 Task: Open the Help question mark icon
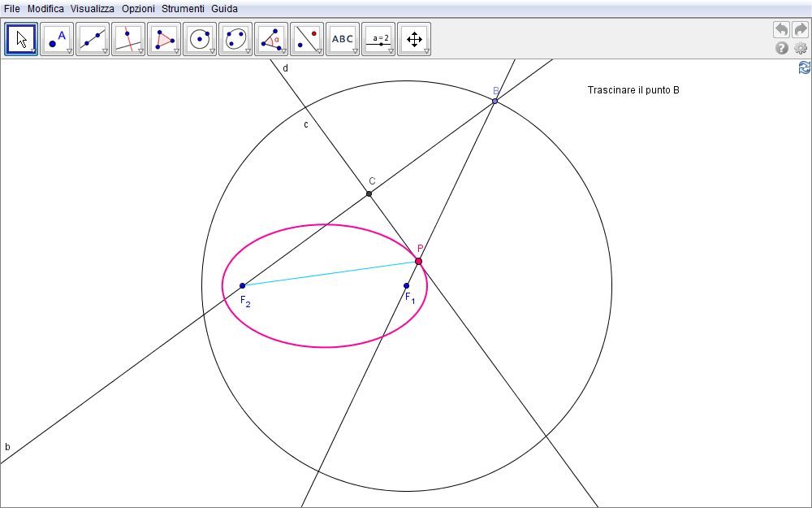(782, 48)
